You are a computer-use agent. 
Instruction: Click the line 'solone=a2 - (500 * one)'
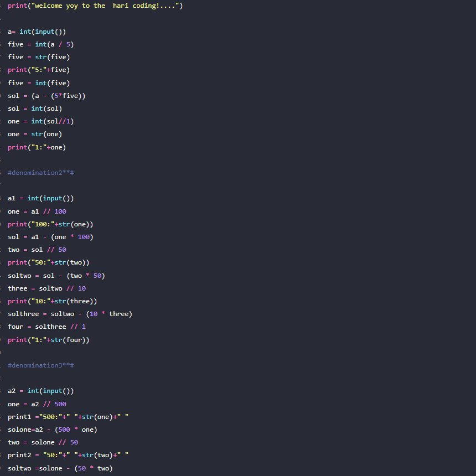coord(52,430)
